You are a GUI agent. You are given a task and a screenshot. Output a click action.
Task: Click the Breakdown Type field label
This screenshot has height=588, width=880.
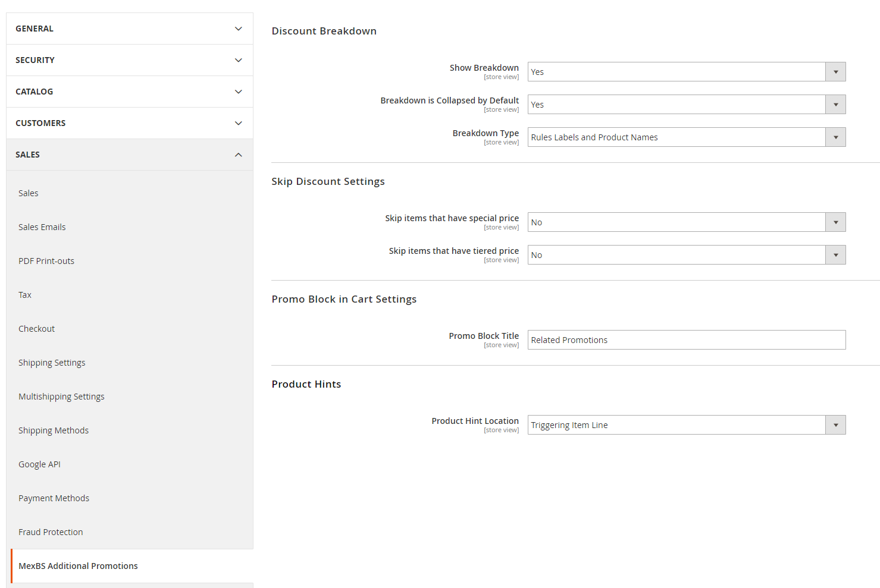click(x=486, y=133)
